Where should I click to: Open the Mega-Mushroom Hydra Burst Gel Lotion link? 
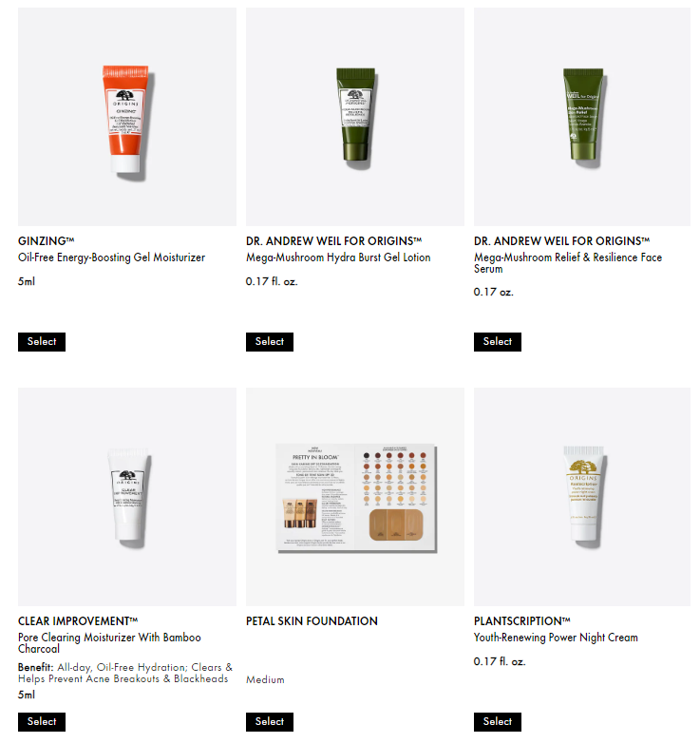pos(338,257)
